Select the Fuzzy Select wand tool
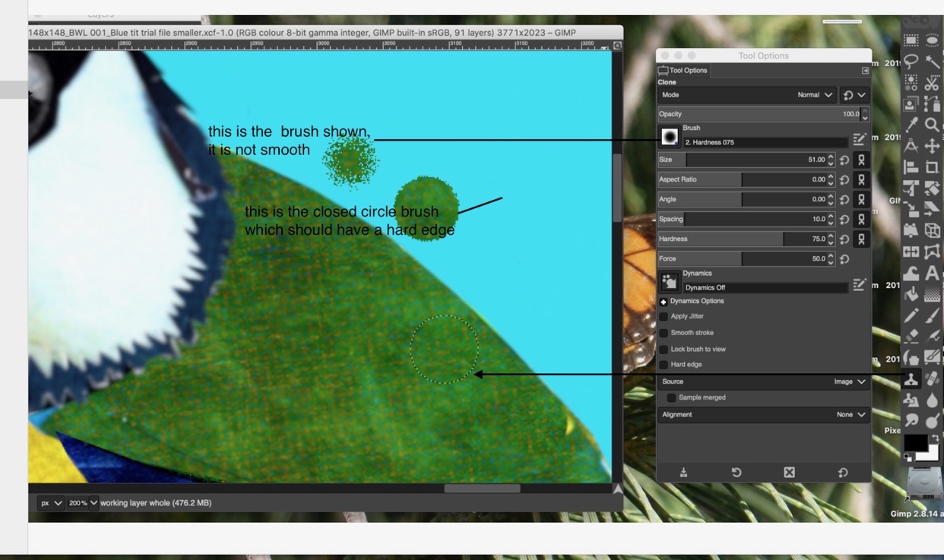The height and width of the screenshot is (560, 944). [932, 62]
